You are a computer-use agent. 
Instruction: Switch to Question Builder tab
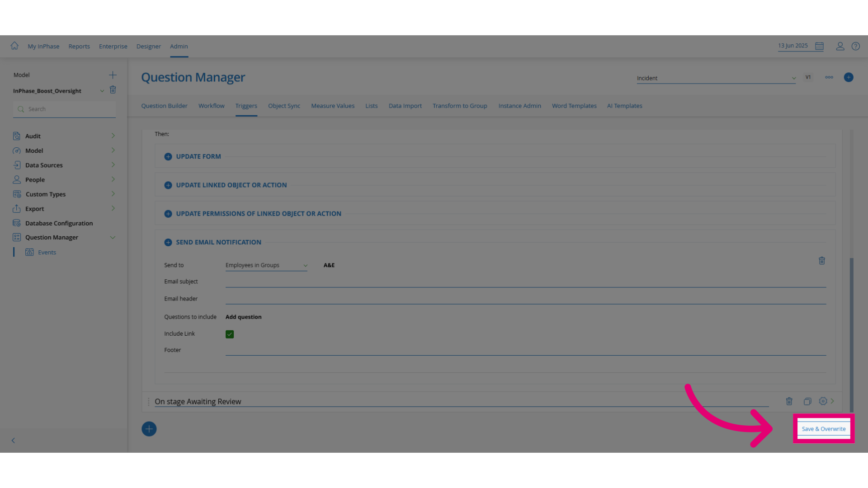tap(164, 106)
